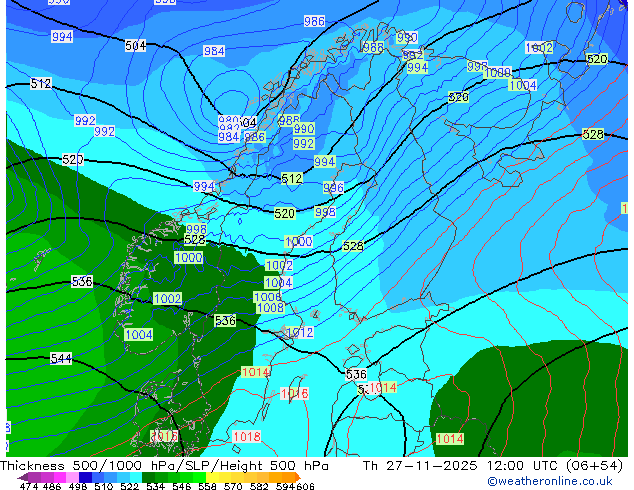The width and height of the screenshot is (634, 490).
Task: Click the purple arrow tip starting the legend
Action: point(22,477)
